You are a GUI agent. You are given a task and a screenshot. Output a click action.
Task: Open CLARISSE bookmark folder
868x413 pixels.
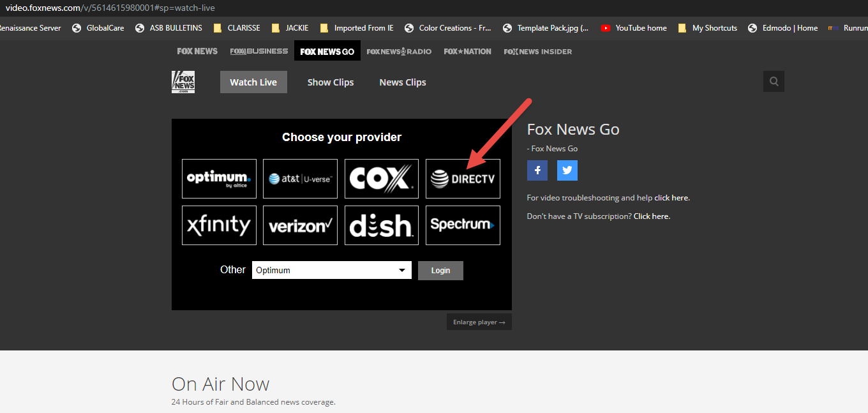tap(237, 28)
